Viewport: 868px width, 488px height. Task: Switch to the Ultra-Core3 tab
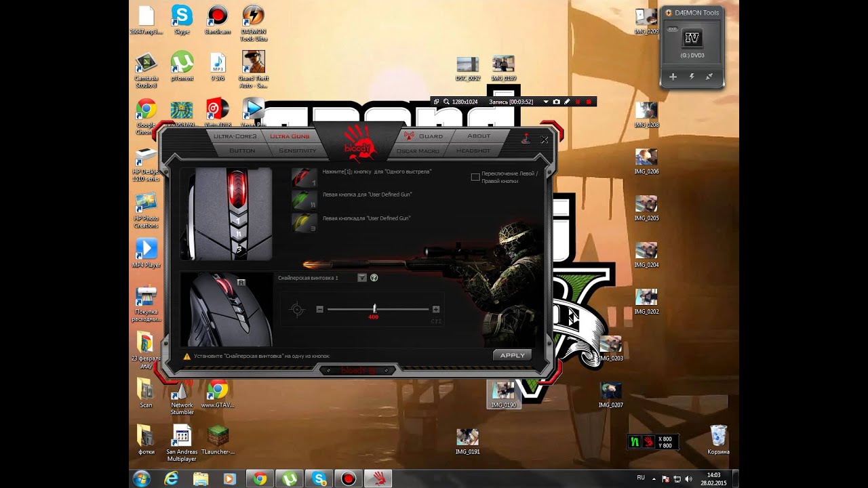tap(234, 136)
